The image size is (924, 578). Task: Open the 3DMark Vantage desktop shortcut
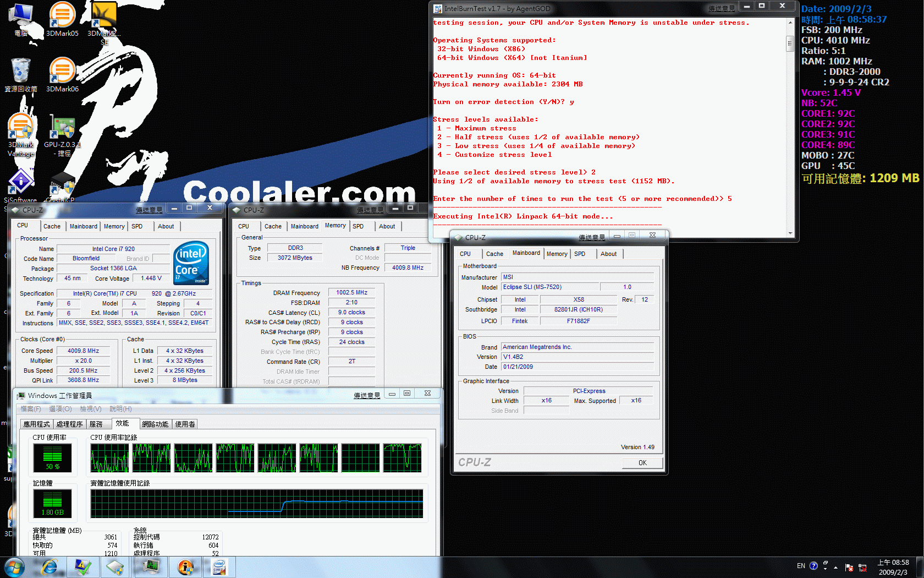tap(21, 135)
